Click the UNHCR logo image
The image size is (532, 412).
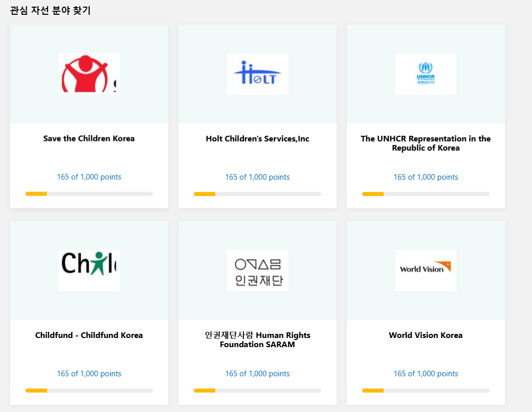[x=426, y=74]
